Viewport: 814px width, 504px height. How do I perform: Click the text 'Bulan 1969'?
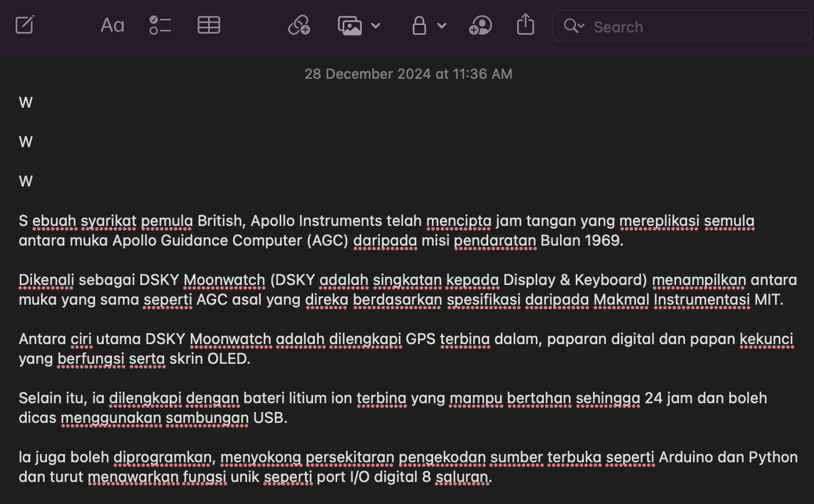coord(580,240)
